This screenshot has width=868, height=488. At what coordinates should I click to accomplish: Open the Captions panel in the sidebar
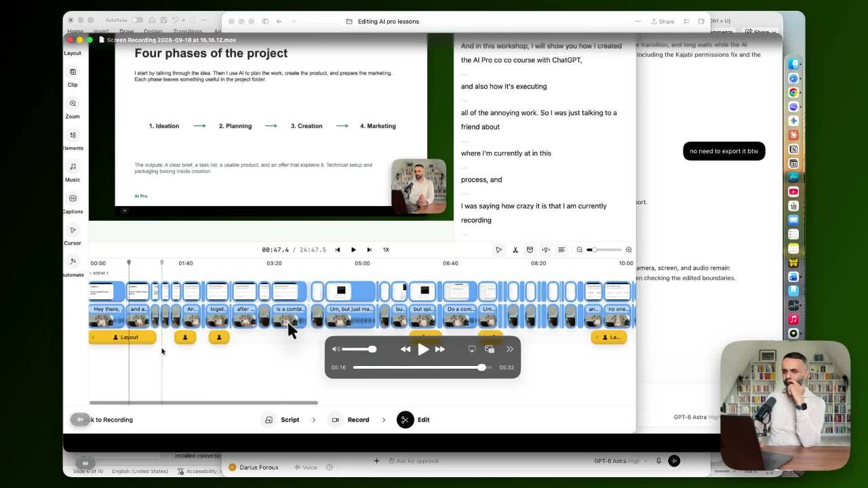73,203
